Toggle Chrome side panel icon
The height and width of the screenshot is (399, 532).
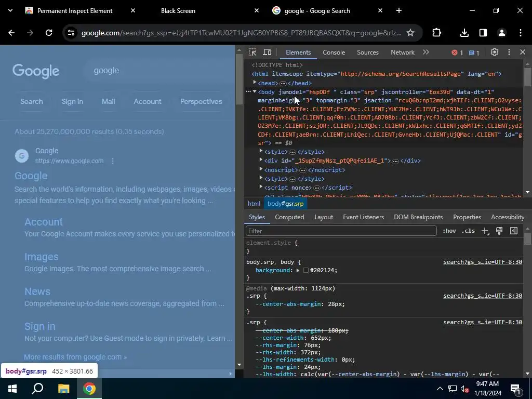483,33
